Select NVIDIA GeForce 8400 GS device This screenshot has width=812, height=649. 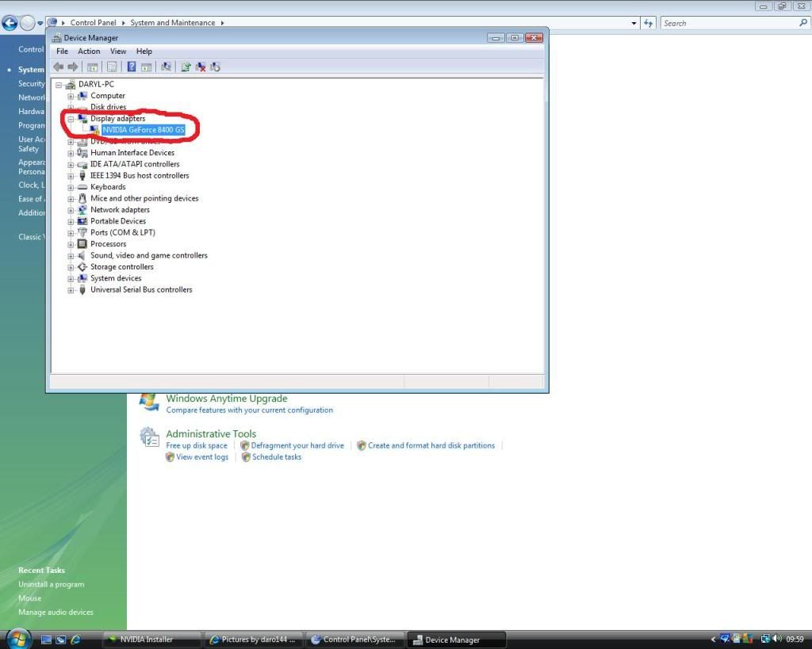(144, 130)
